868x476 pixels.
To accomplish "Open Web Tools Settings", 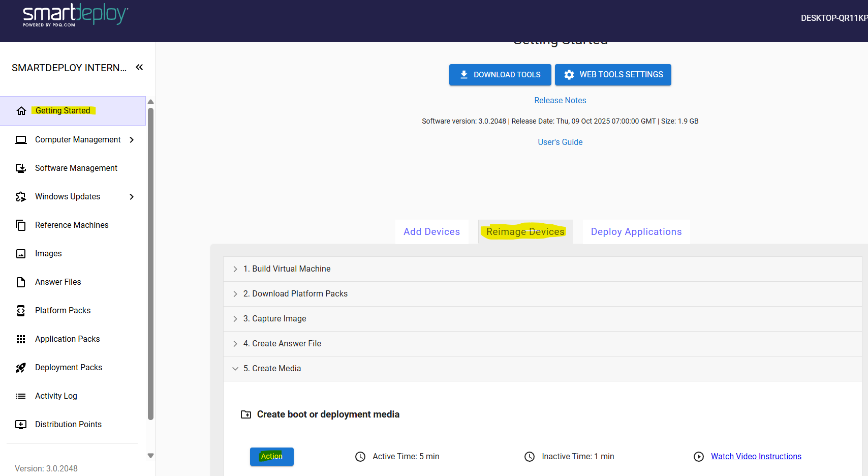I will [x=613, y=75].
